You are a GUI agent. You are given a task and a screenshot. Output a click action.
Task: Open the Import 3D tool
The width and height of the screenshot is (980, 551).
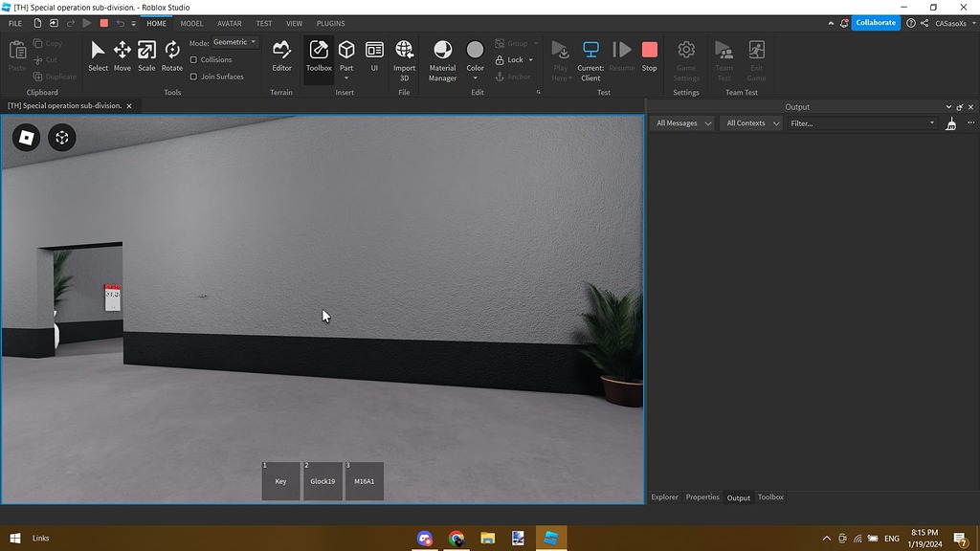tap(404, 57)
